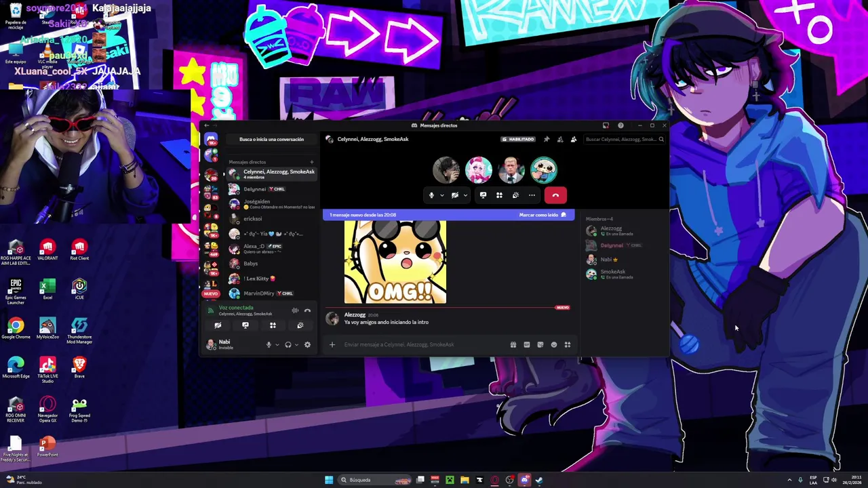Image resolution: width=868 pixels, height=488 pixels.
Task: Hang up with the red disconnect button
Action: [555, 195]
